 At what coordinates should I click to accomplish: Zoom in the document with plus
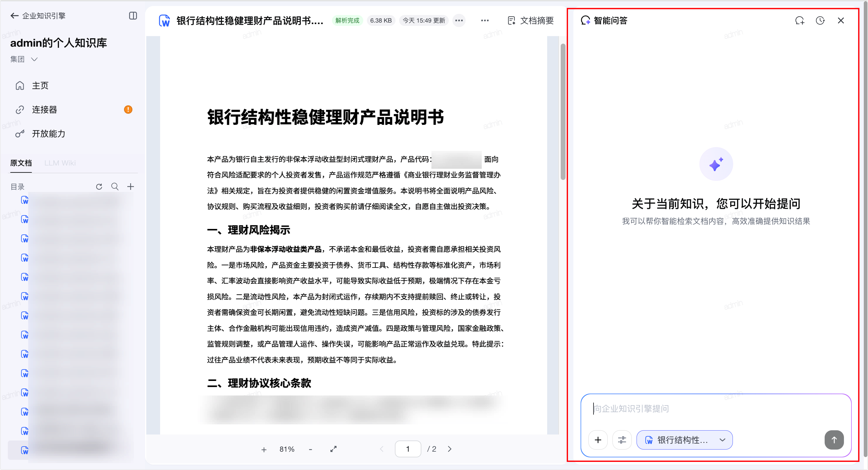[x=264, y=450]
